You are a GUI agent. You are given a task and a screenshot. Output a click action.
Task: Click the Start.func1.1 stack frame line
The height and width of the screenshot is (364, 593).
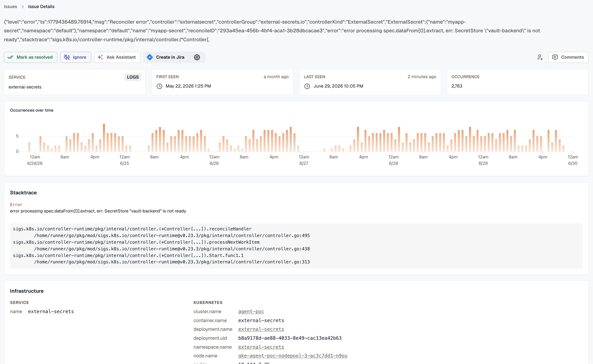(128, 255)
